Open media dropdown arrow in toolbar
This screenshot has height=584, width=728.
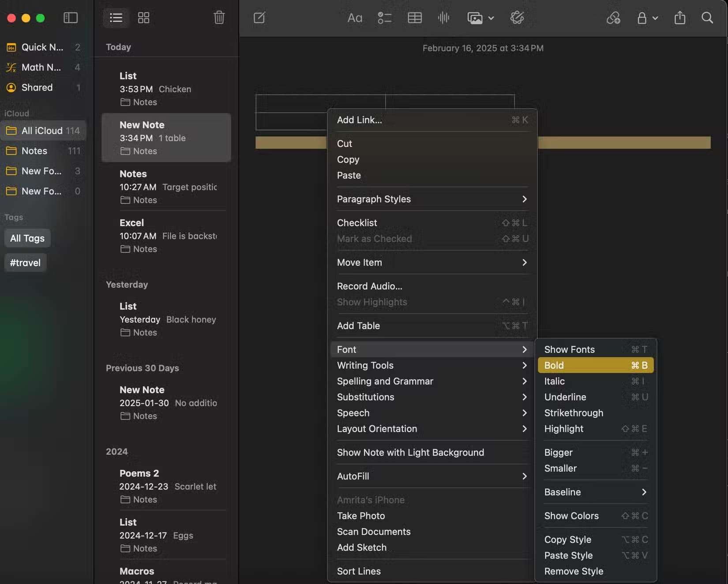click(491, 18)
